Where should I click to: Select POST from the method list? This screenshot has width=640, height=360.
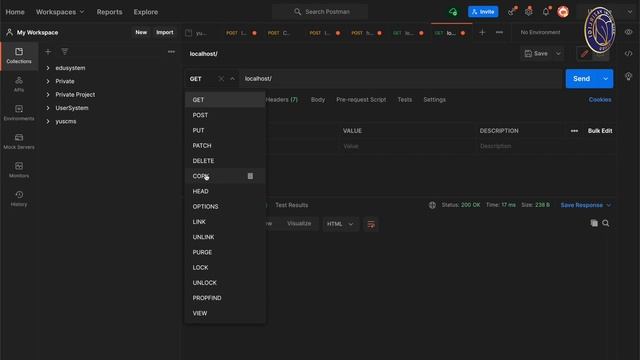[225, 115]
